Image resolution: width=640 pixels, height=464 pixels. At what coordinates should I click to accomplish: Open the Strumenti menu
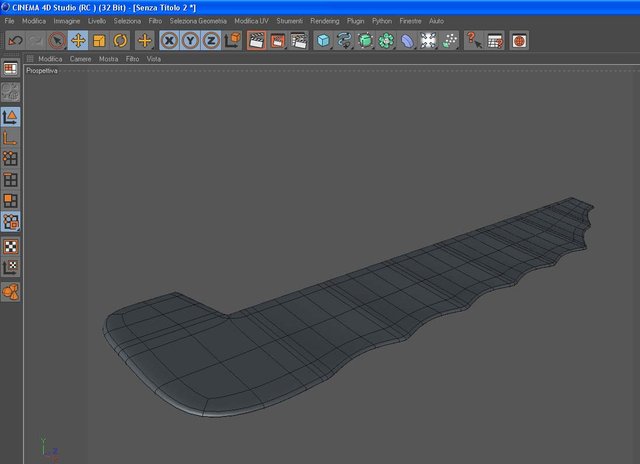[x=290, y=21]
